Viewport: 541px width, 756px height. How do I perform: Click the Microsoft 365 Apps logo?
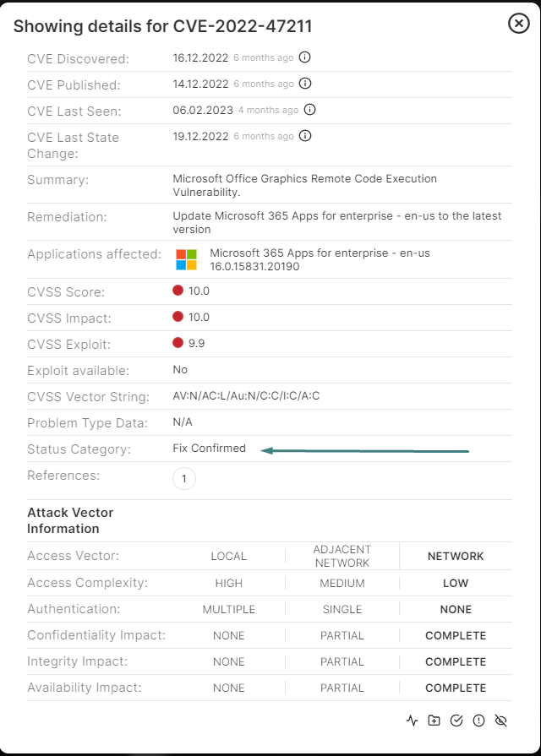tap(186, 259)
